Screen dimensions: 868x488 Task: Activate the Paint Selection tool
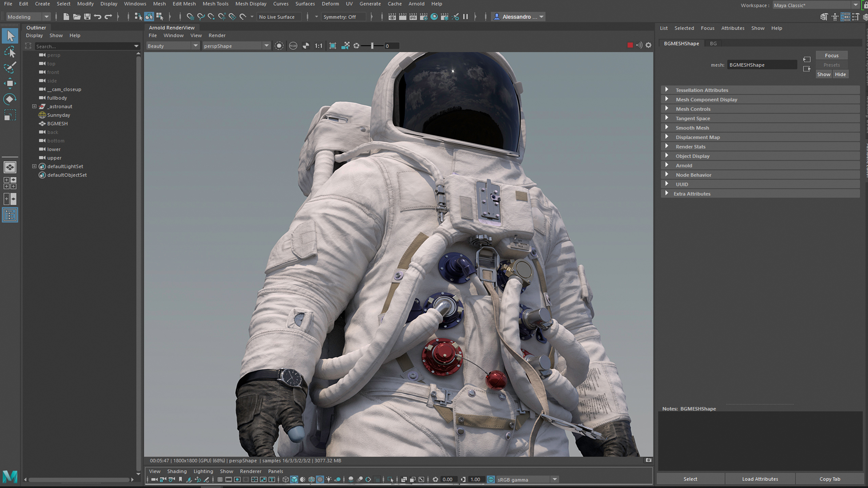[10, 68]
